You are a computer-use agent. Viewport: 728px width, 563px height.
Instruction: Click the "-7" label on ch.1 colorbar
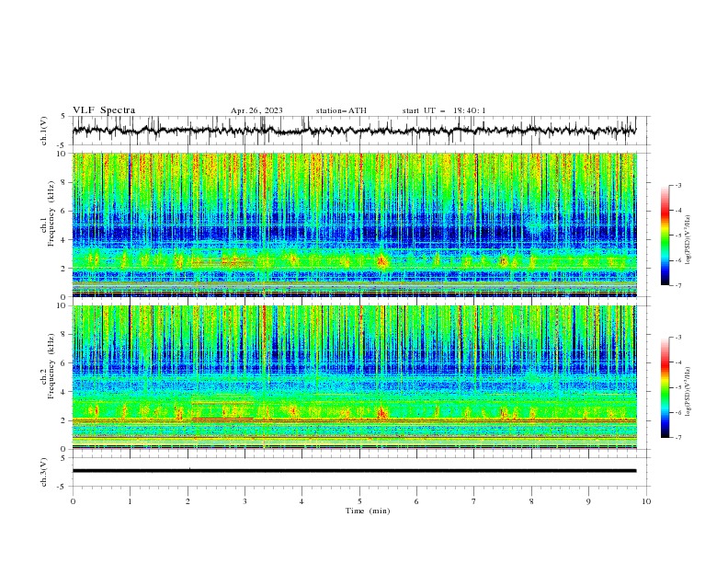click(677, 285)
